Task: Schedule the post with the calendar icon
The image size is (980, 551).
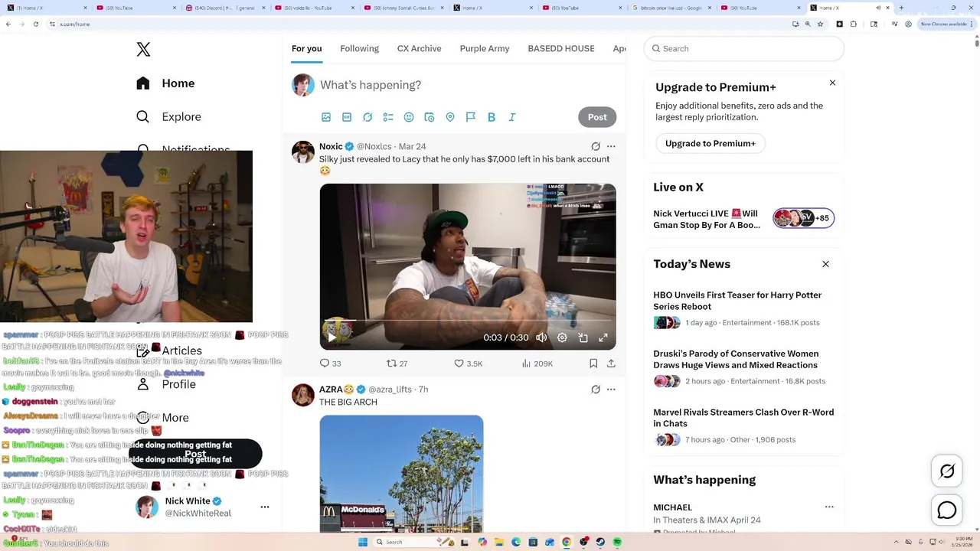Action: (430, 117)
